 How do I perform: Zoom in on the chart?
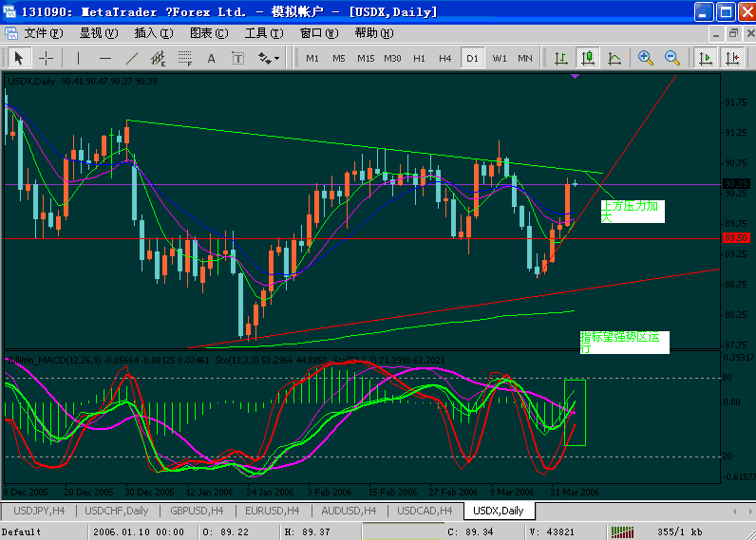645,58
